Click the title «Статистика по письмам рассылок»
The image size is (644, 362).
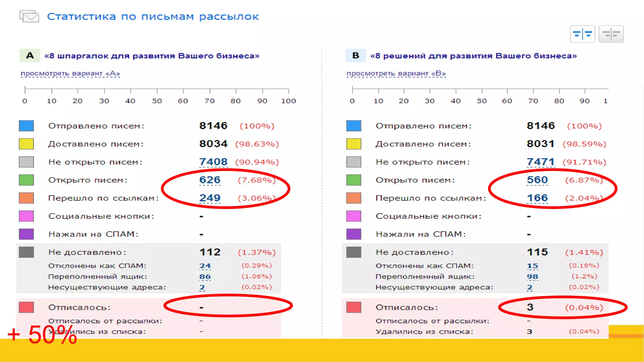[x=153, y=17]
